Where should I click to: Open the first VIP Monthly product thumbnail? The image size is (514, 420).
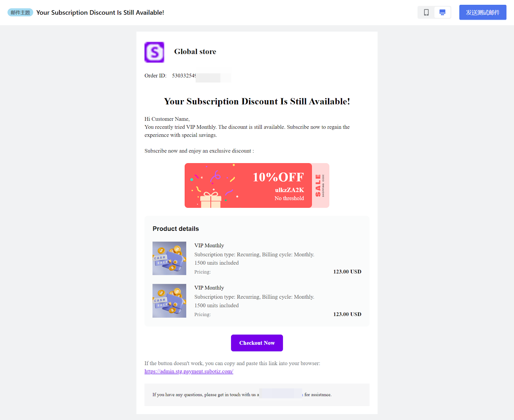click(x=169, y=258)
